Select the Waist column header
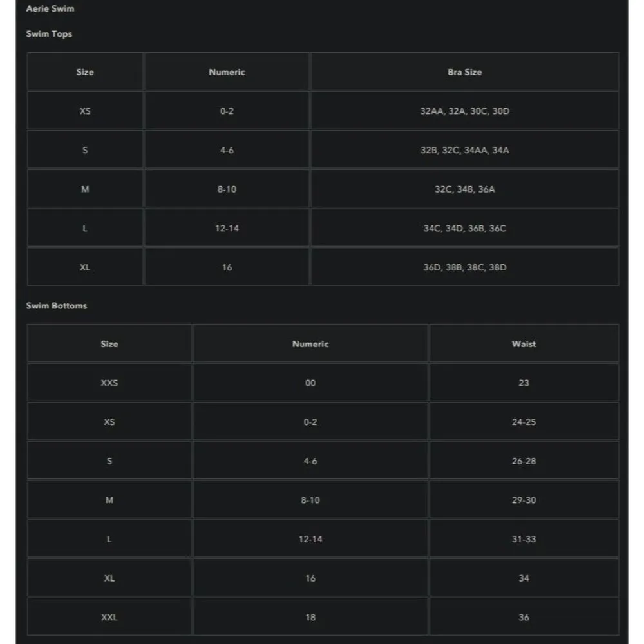This screenshot has height=644, width=644. tap(524, 344)
